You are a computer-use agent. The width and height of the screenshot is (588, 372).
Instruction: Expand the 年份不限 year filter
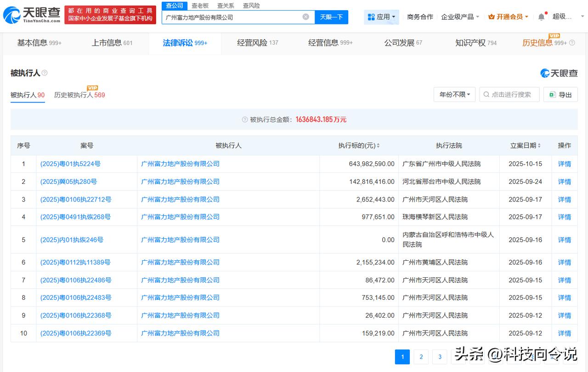(454, 95)
